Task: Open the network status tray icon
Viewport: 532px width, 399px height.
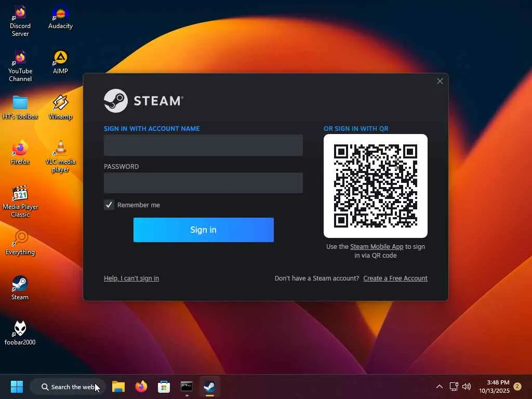Action: 454,387
